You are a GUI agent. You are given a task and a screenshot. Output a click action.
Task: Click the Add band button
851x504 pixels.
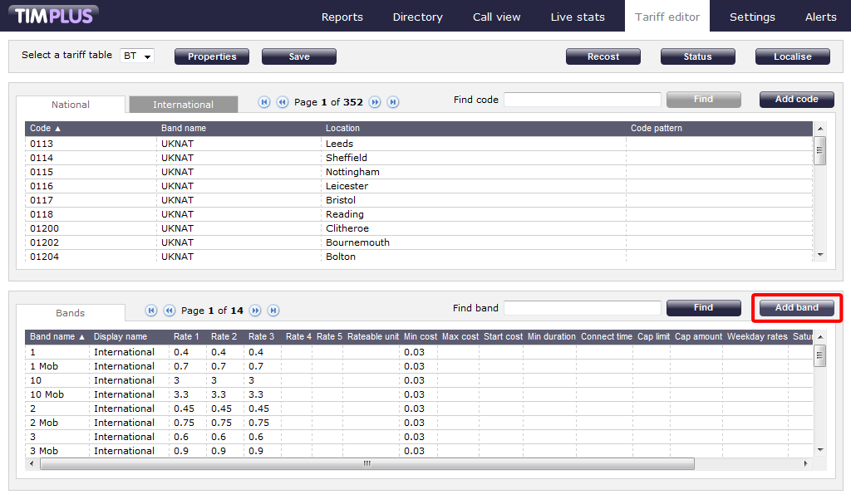tap(796, 307)
